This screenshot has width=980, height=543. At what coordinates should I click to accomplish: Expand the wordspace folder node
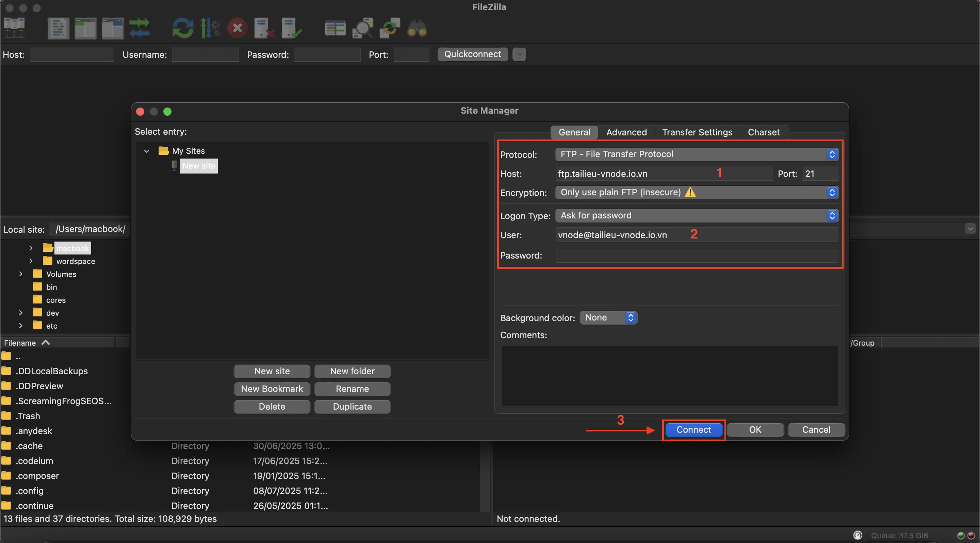point(31,261)
